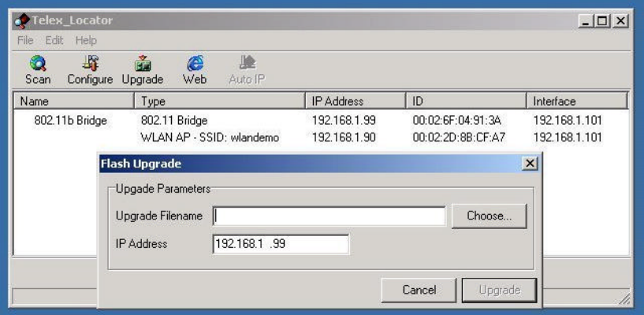Focus the Upgrade Filename input field
This screenshot has width=644, height=315.
[x=329, y=216]
